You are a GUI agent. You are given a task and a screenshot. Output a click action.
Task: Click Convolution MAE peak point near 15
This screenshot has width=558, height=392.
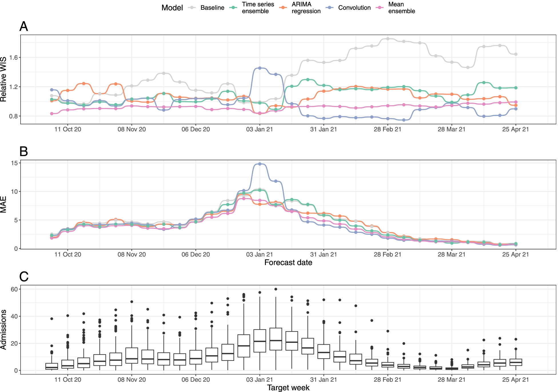(260, 164)
